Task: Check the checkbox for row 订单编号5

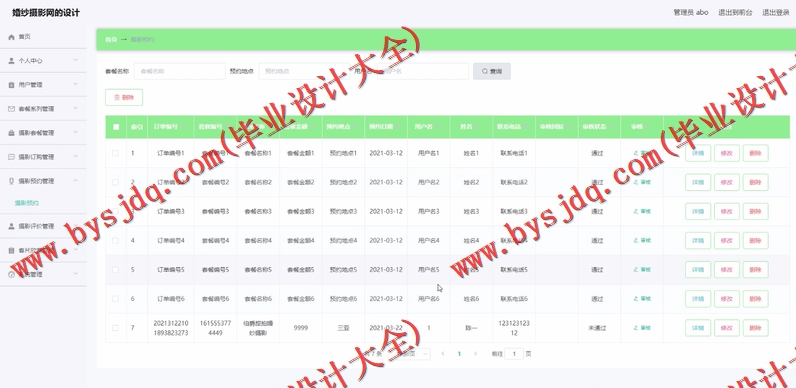Action: 115,270
